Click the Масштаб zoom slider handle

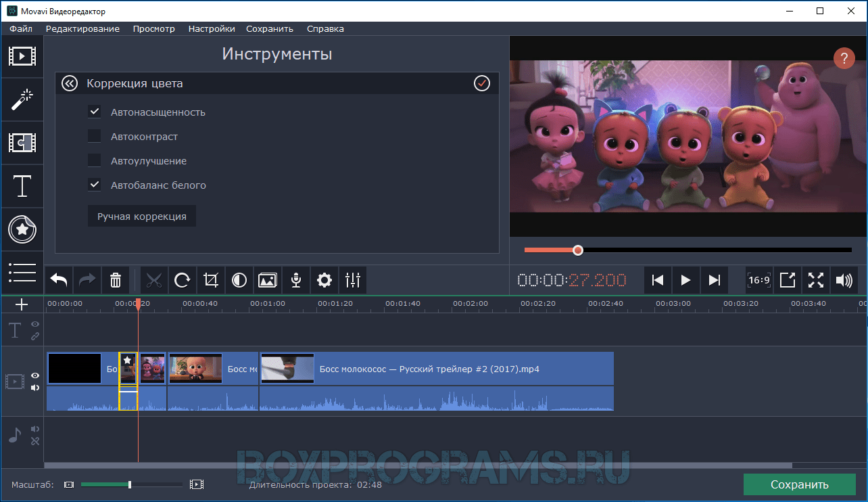[130, 484]
